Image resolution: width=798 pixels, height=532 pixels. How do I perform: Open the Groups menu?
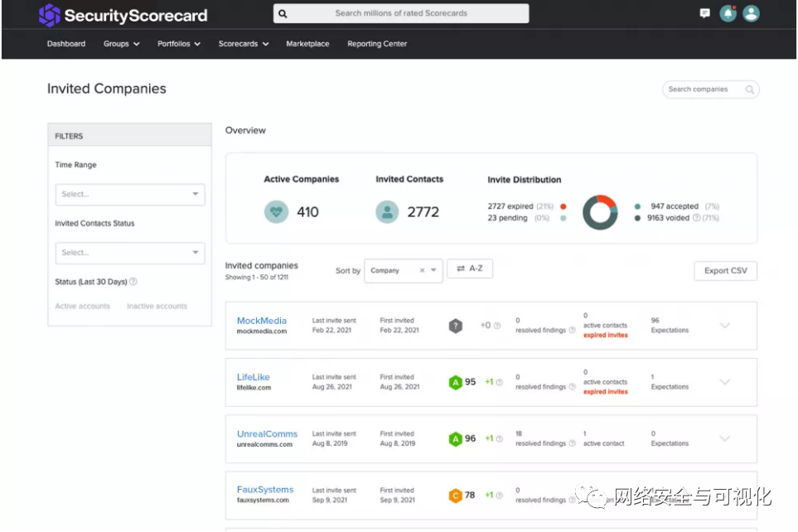tap(121, 44)
